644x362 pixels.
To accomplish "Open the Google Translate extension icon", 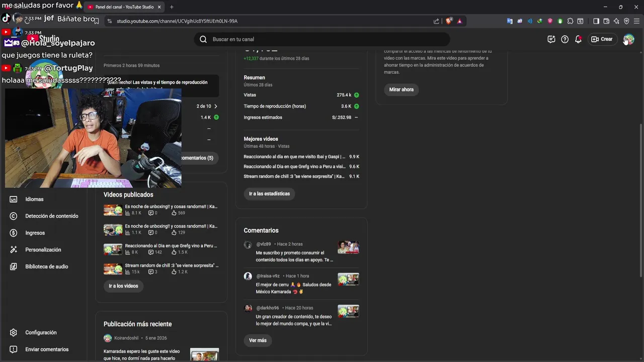I will (510, 21).
